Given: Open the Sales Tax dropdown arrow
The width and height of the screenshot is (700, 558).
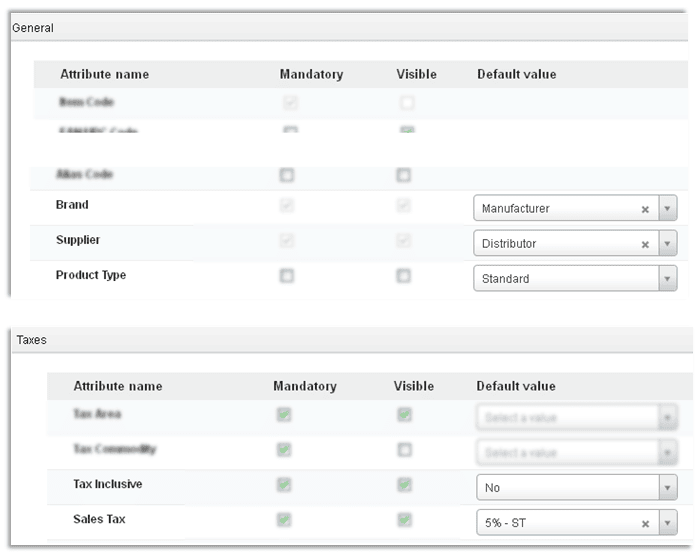Looking at the screenshot, I should [x=668, y=522].
